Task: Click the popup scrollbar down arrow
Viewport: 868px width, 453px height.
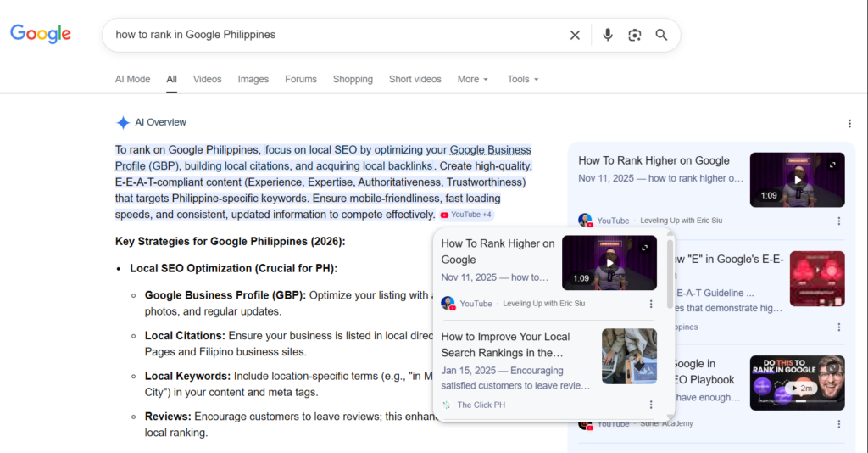Action: 670,417
